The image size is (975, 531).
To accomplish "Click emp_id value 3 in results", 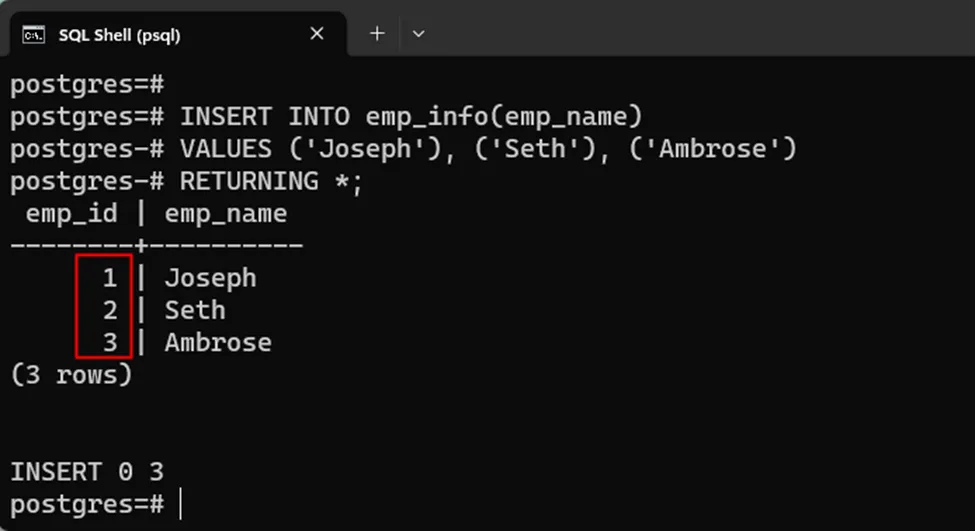I will (x=110, y=342).
